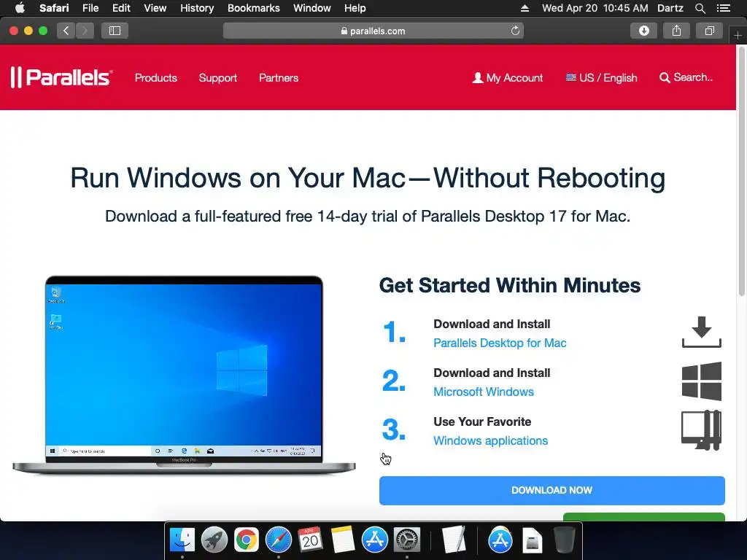Open the History menu
The width and height of the screenshot is (747, 560).
click(197, 8)
